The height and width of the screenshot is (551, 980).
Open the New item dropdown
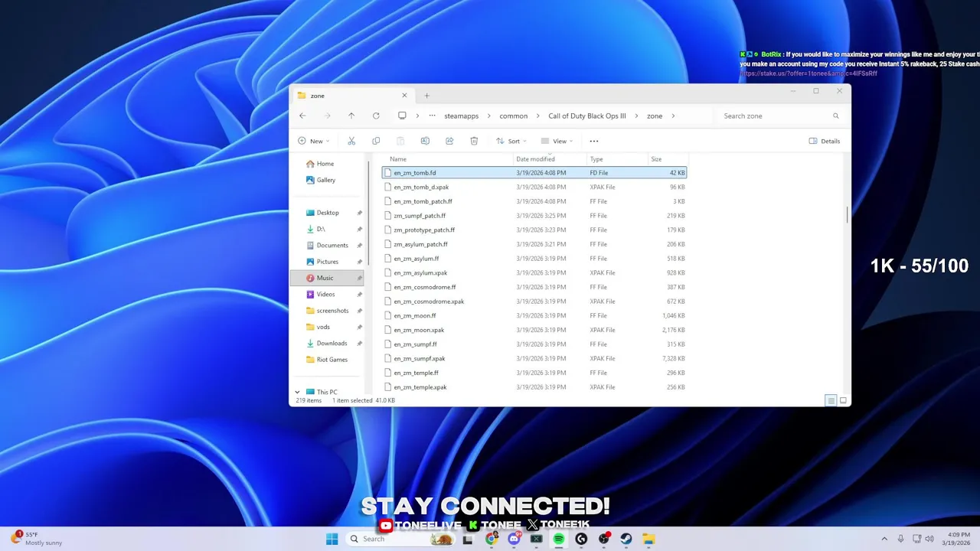point(314,141)
